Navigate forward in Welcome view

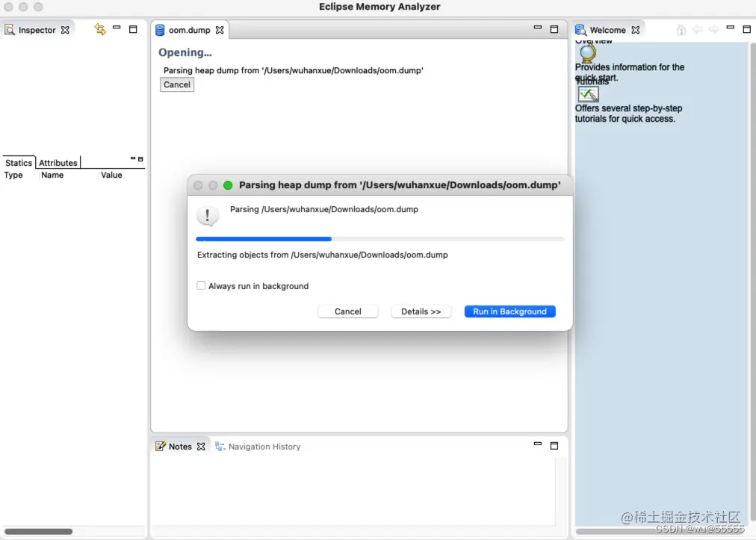(x=714, y=29)
